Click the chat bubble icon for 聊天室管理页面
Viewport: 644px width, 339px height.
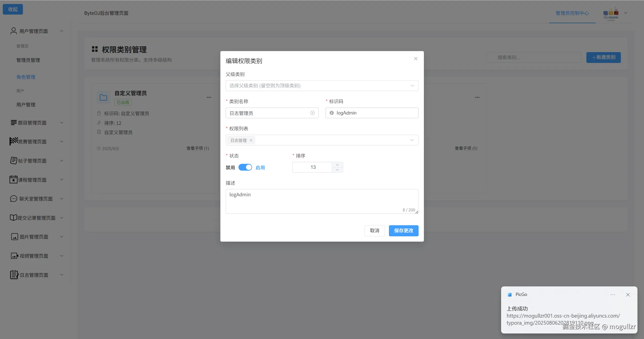(13, 199)
